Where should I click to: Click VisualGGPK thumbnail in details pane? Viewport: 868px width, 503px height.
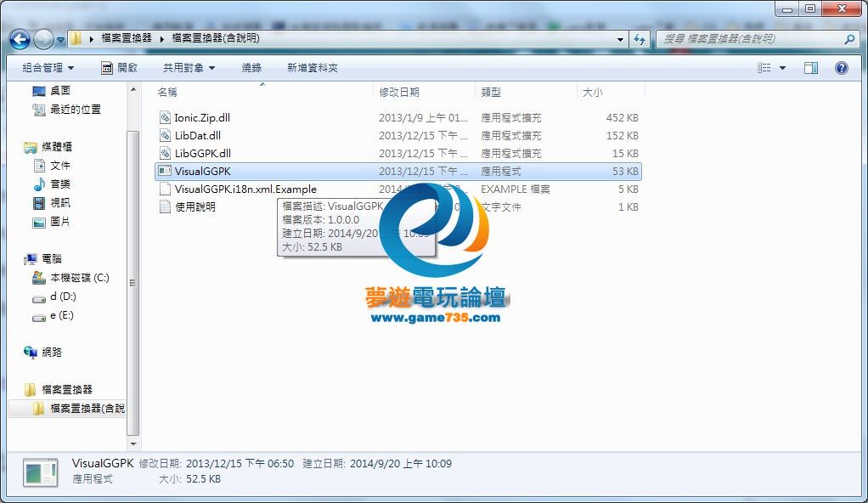point(41,472)
